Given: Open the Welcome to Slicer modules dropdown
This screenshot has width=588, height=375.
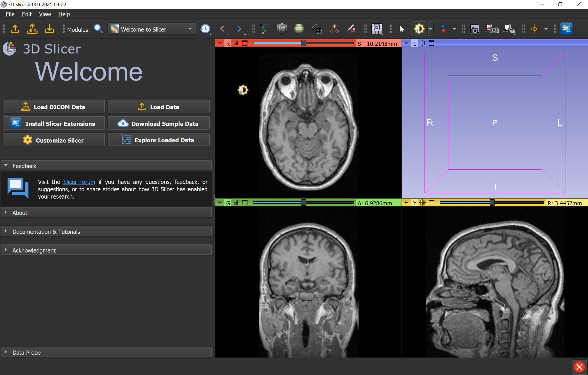Looking at the screenshot, I should (x=151, y=29).
